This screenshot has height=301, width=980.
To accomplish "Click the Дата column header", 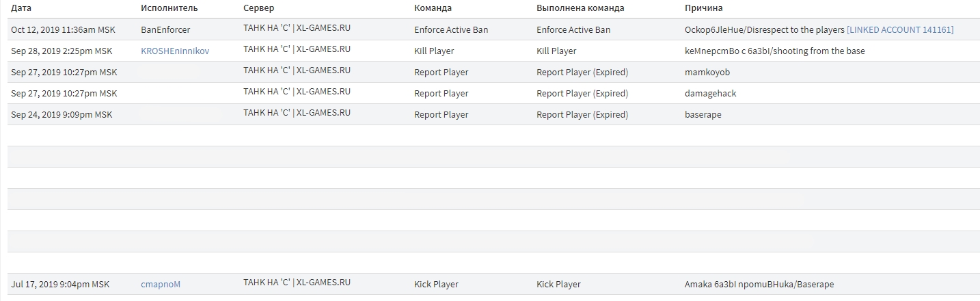I will point(21,8).
